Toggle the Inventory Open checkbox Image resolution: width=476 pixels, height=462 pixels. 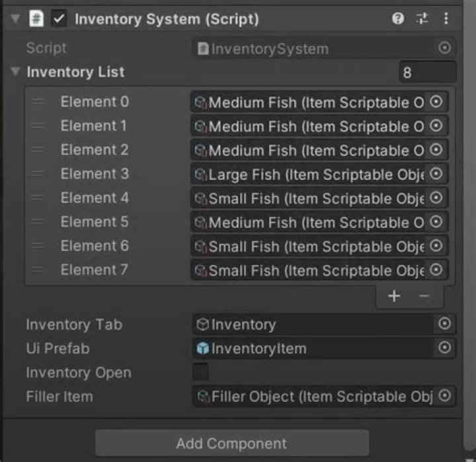[200, 372]
